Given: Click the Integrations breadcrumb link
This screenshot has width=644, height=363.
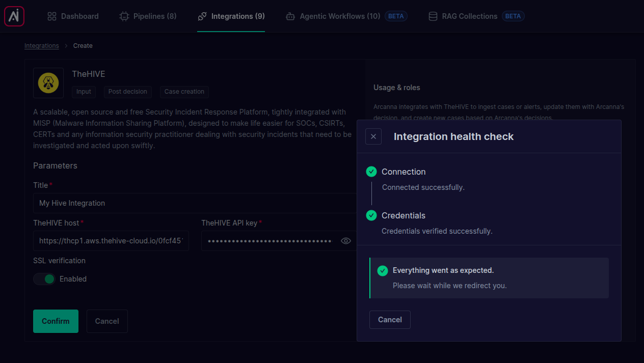Looking at the screenshot, I should coord(42,46).
